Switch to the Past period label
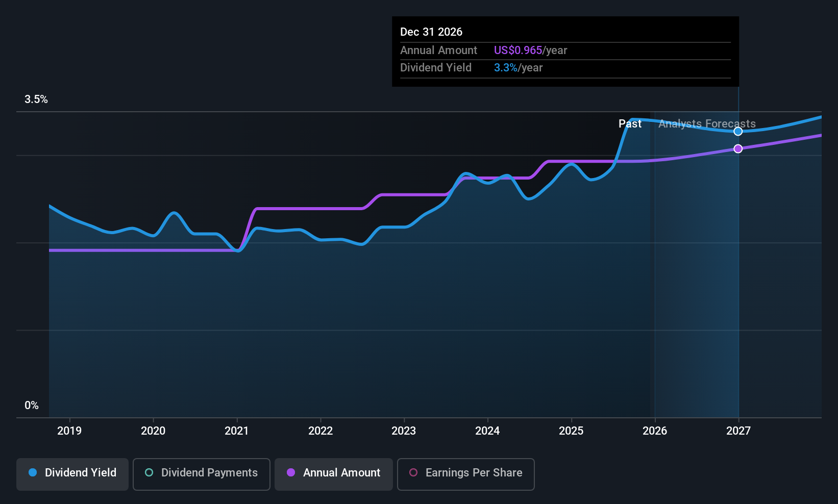This screenshot has width=838, height=504. click(x=630, y=123)
